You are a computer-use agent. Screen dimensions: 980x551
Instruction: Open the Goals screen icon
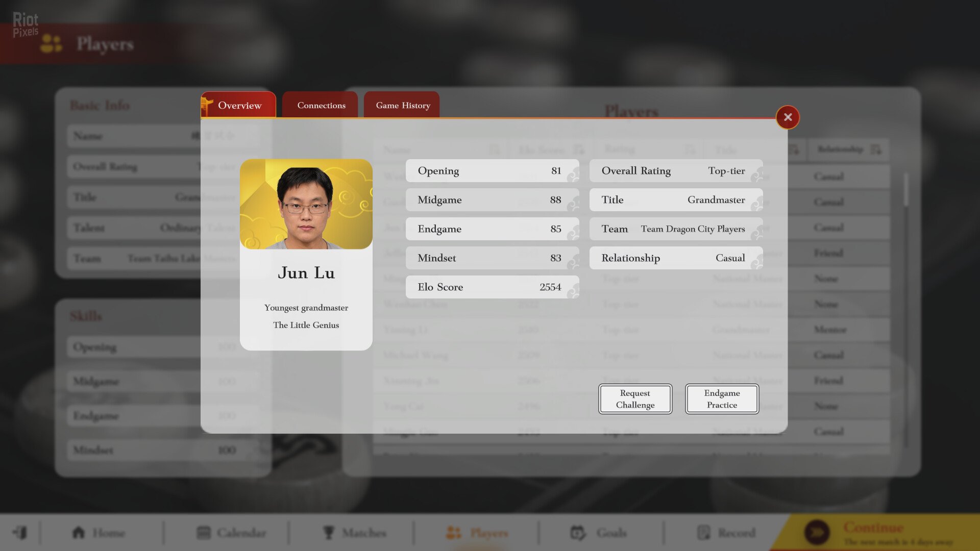click(x=577, y=533)
